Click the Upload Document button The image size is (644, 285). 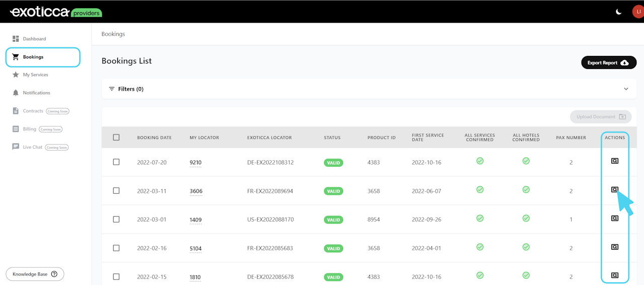600,117
